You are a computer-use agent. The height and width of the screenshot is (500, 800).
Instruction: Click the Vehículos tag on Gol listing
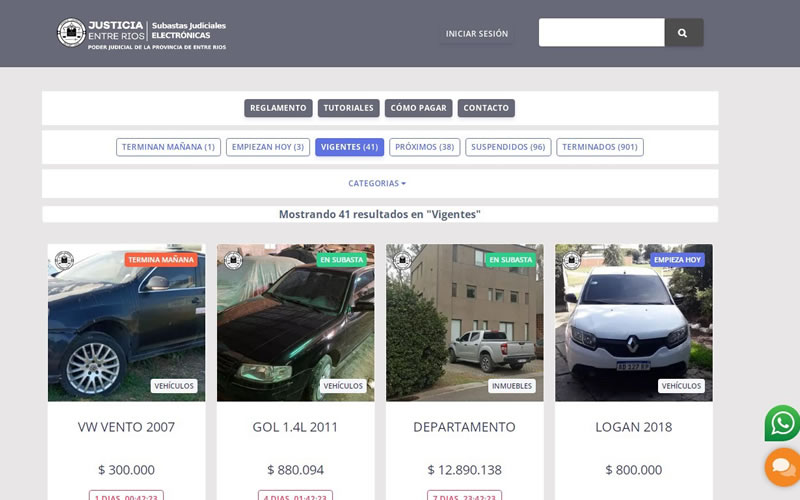coord(343,386)
